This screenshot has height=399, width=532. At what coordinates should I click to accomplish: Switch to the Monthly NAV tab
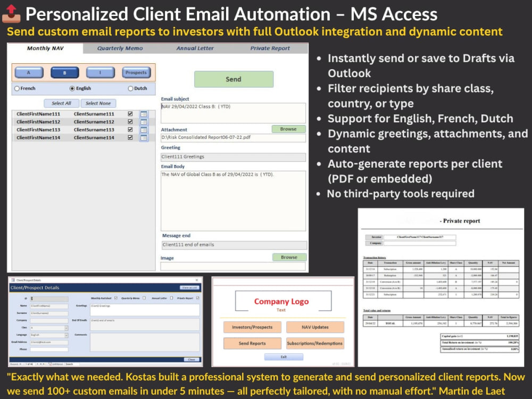click(x=45, y=48)
